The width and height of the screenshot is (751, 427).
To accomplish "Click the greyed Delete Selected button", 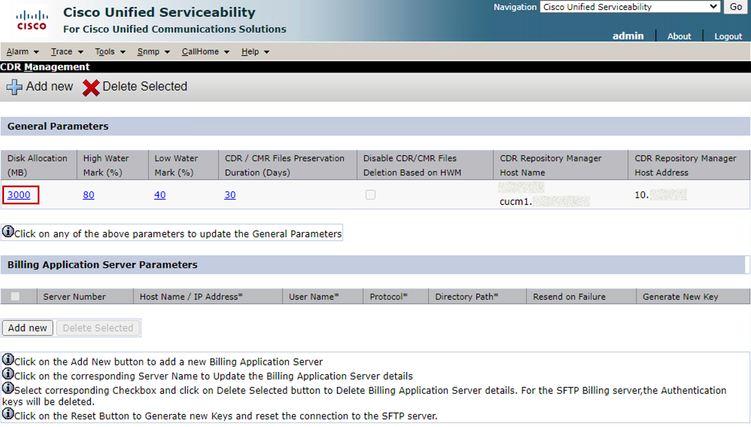I will pyautogui.click(x=98, y=328).
